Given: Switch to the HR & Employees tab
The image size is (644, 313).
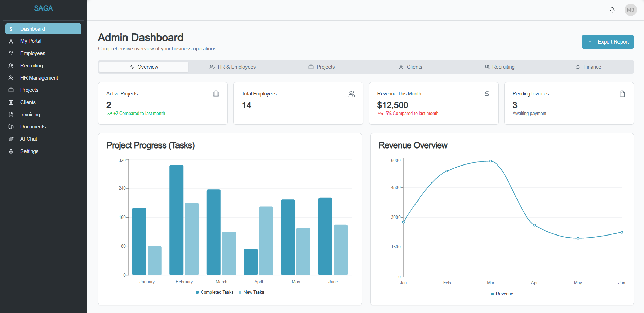Looking at the screenshot, I should point(233,67).
